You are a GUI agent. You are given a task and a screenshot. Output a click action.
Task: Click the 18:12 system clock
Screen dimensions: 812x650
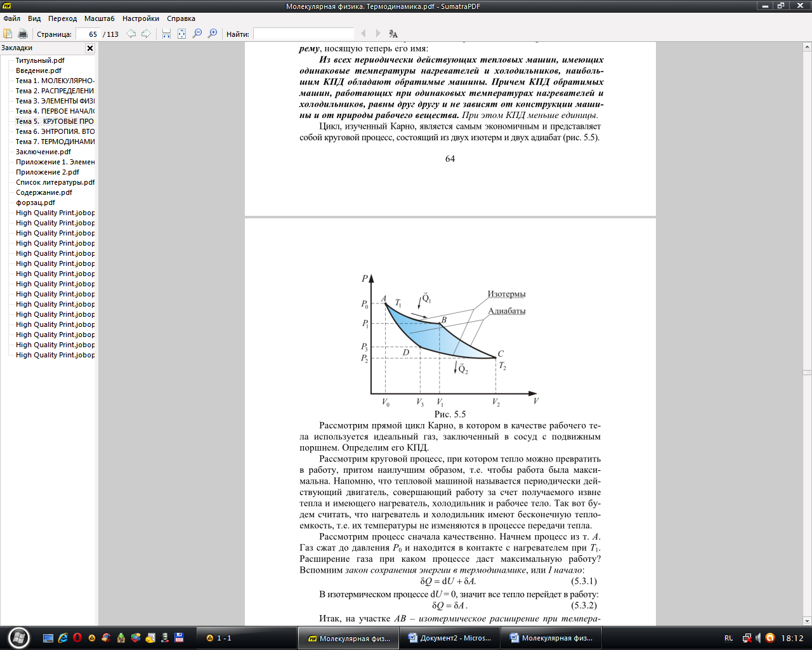[x=792, y=638]
